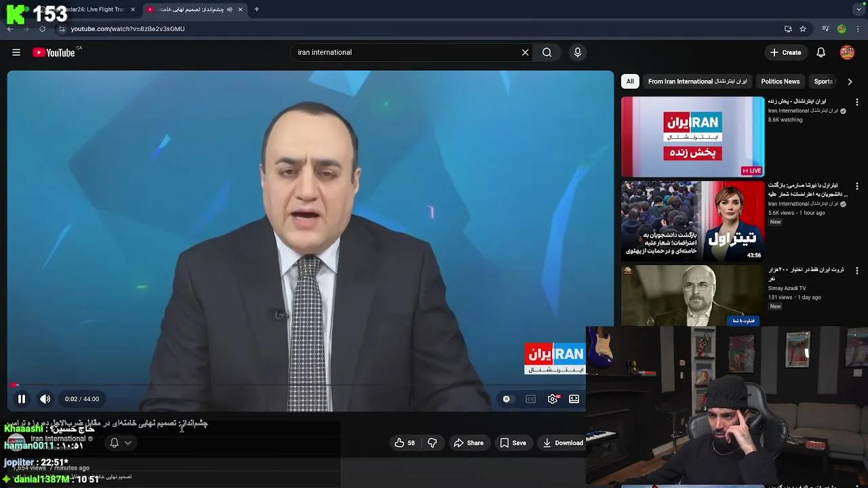Open the Iran International LIVE thumbnail
The image size is (868, 488).
point(692,136)
